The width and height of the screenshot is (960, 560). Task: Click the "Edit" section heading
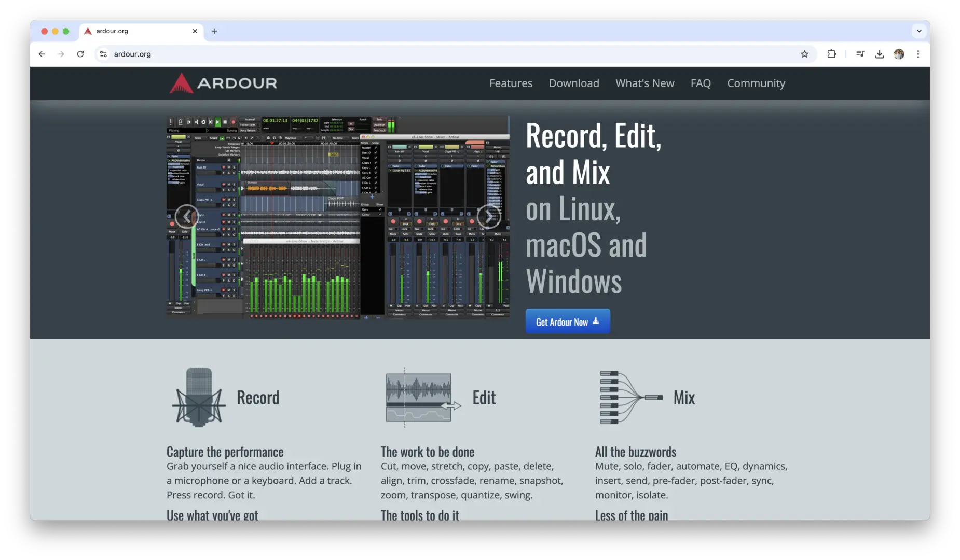[x=484, y=398]
